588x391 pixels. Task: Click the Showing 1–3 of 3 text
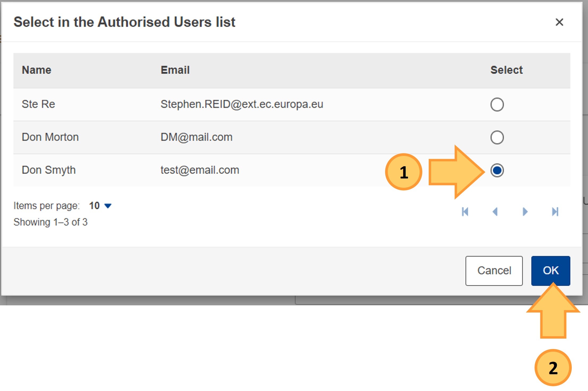click(51, 222)
